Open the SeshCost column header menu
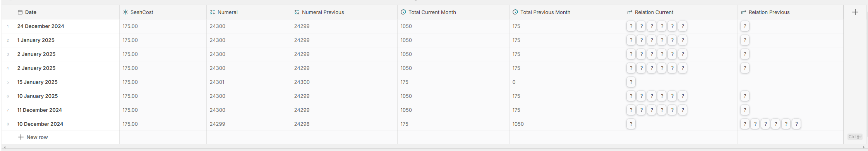This screenshot has height=151, width=868. [x=163, y=12]
